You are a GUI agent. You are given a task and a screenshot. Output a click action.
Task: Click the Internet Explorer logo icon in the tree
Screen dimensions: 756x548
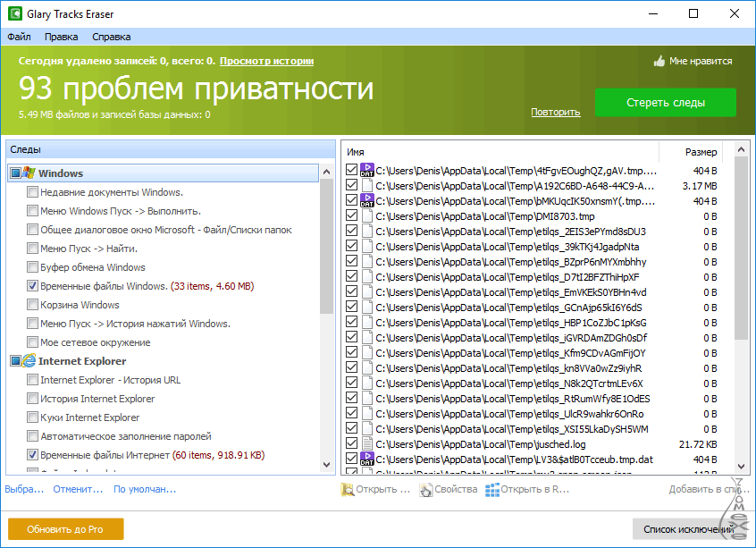click(29, 360)
